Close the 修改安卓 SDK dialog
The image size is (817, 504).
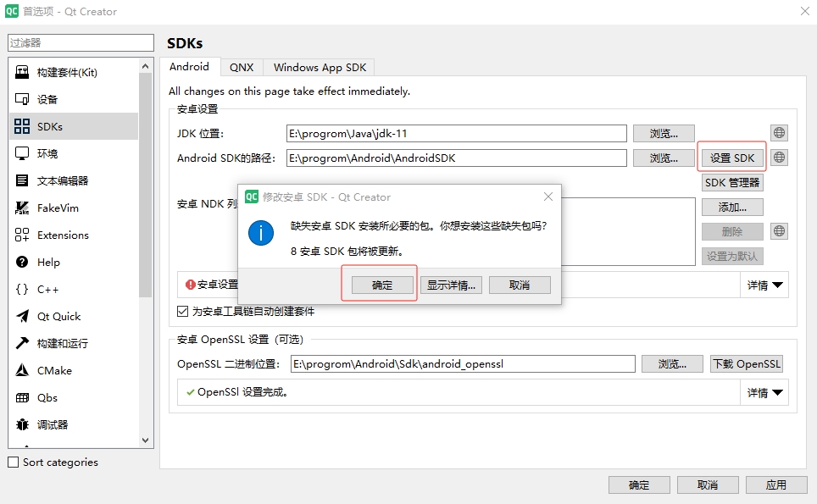548,197
